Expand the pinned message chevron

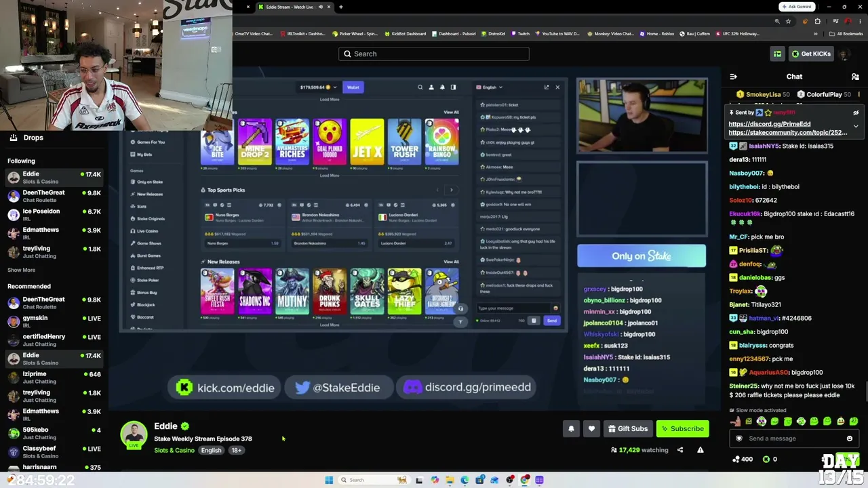pyautogui.click(x=856, y=126)
